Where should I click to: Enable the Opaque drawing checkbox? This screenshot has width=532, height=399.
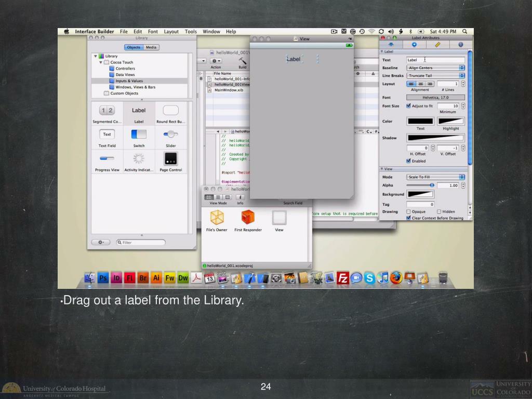click(408, 211)
